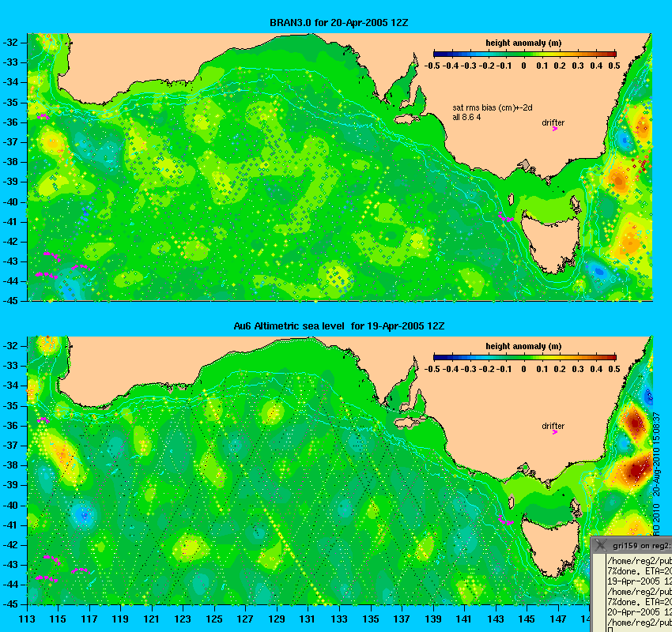Click the magenta drifter arrow marker in the top legend

click(x=554, y=129)
